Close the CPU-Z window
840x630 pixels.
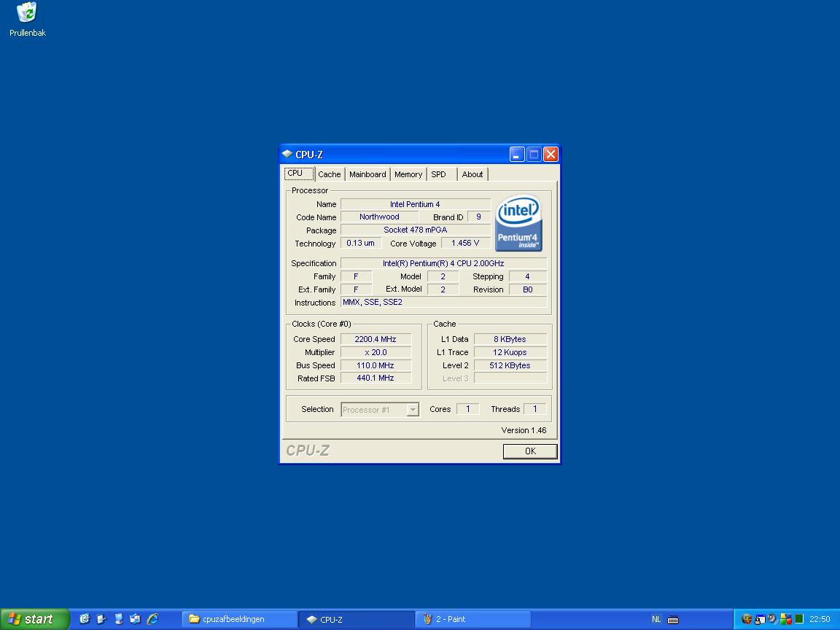pos(551,155)
